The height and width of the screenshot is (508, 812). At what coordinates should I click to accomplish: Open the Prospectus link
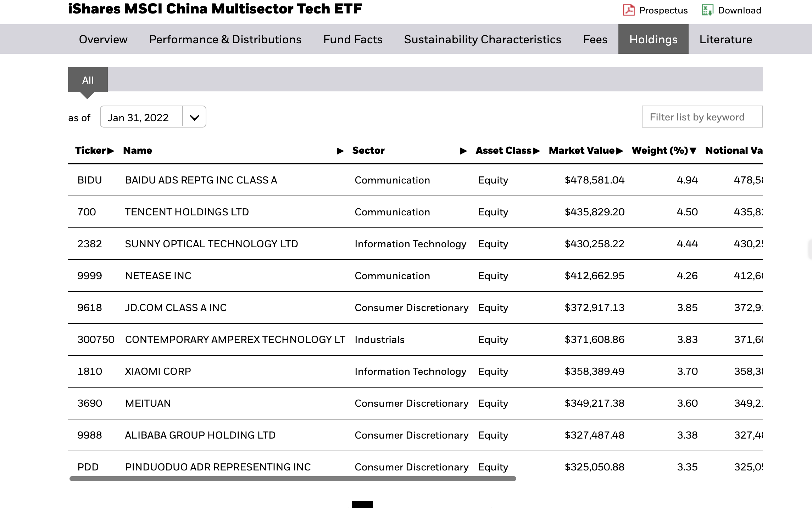[663, 10]
